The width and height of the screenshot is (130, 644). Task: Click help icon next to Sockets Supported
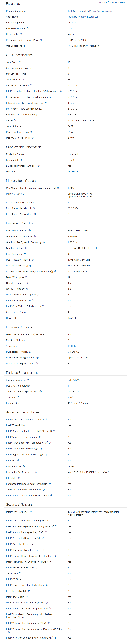click(28, 380)
